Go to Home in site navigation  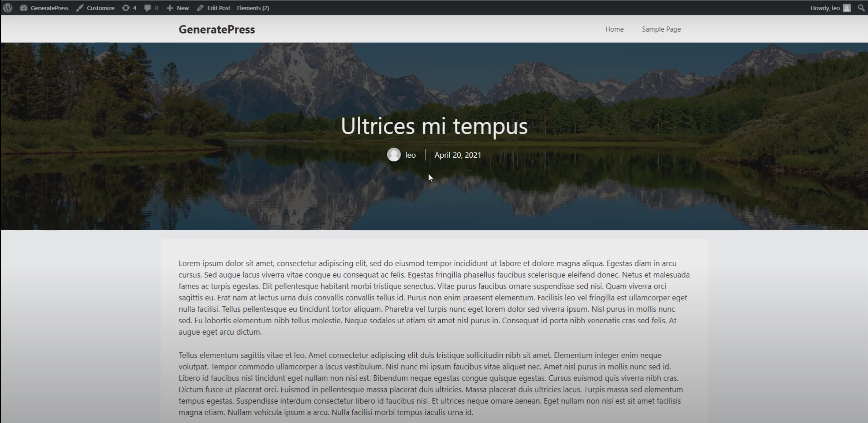point(614,29)
